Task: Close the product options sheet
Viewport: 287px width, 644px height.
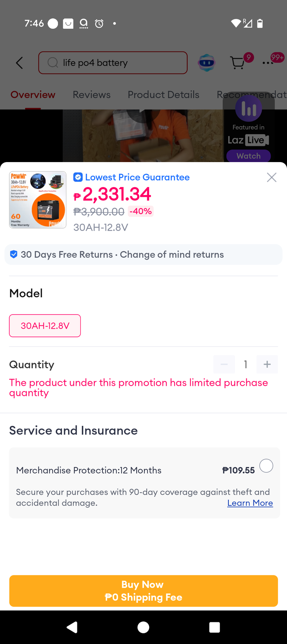Action: [272, 177]
